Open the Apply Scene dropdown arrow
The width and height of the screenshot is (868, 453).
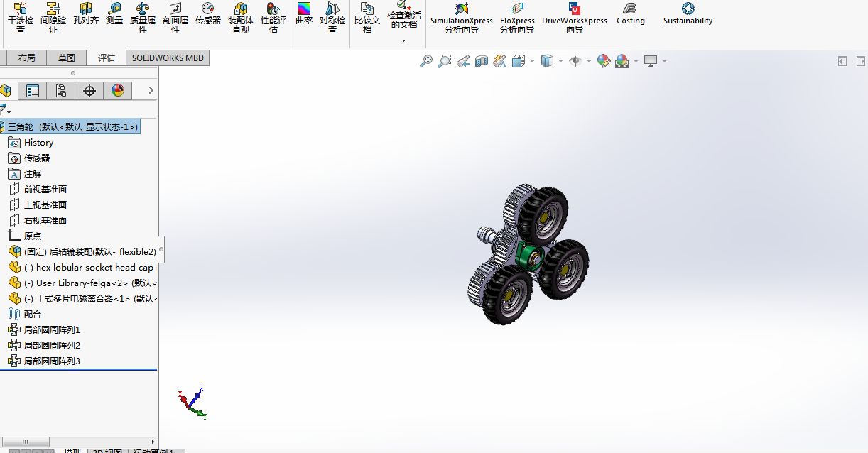pos(636,62)
